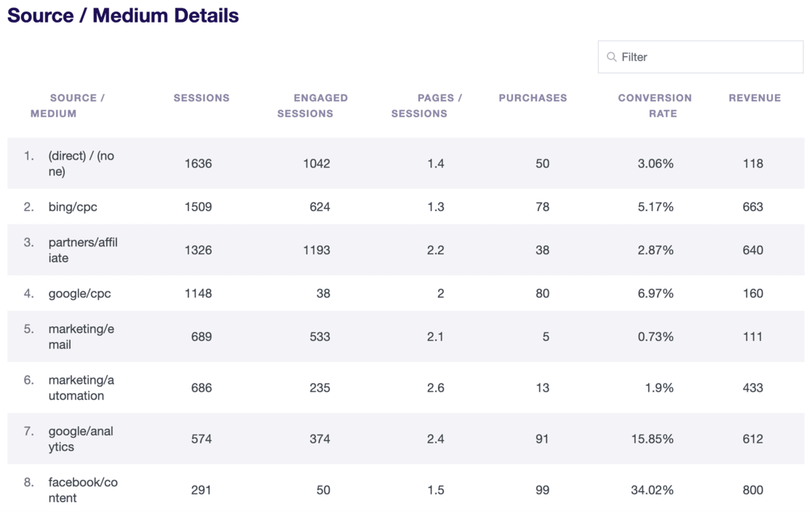Click conversion rate 2.87%
Screen dimensions: 812x512
pyautogui.click(x=655, y=250)
